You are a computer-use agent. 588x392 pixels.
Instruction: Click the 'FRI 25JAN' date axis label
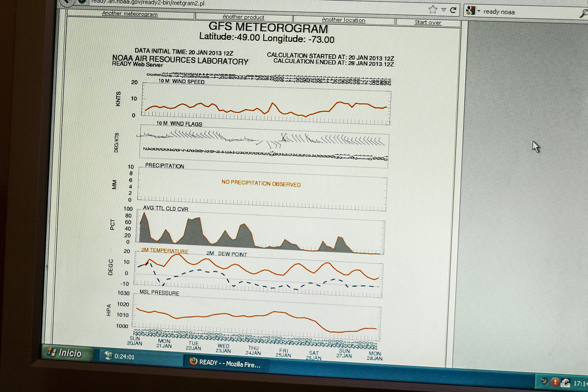283,353
